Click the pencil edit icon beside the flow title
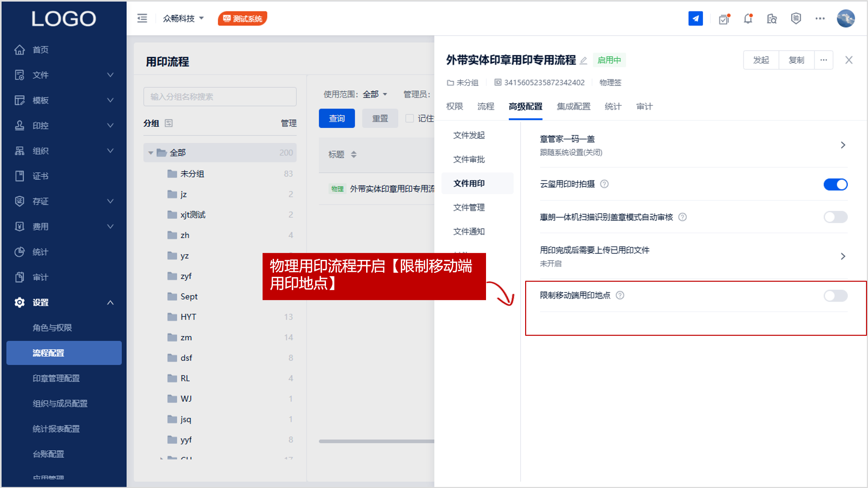The height and width of the screenshot is (488, 868). tap(584, 61)
